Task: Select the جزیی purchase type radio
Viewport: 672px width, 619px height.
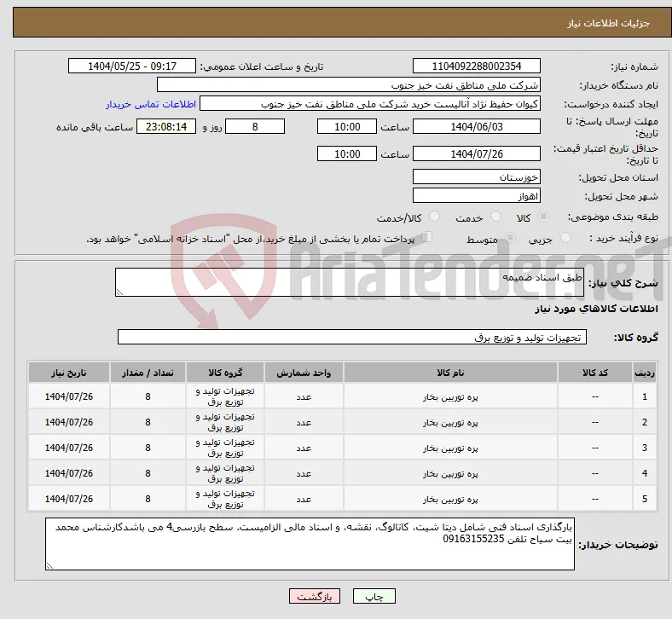Action: tap(565, 238)
